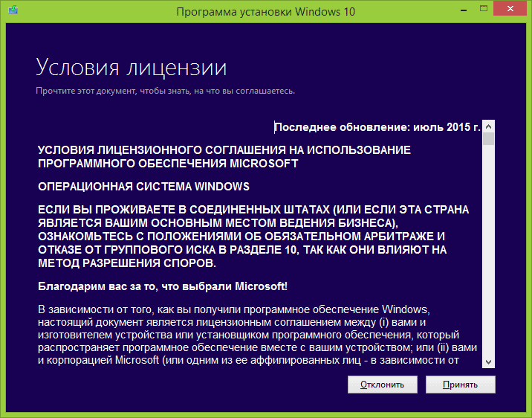Click the ОПЕРАЦИОННАЯ СИСТЕМА WINDOWS line
Image resolution: width=532 pixels, height=418 pixels.
click(143, 186)
